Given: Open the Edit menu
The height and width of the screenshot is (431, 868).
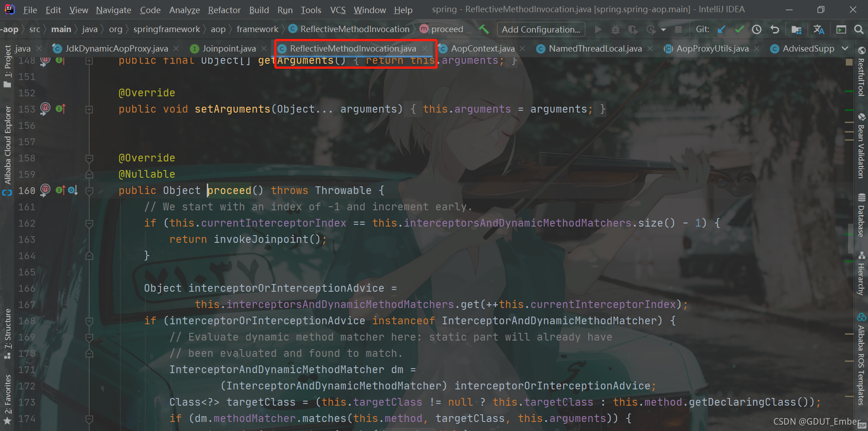Looking at the screenshot, I should pos(53,9).
